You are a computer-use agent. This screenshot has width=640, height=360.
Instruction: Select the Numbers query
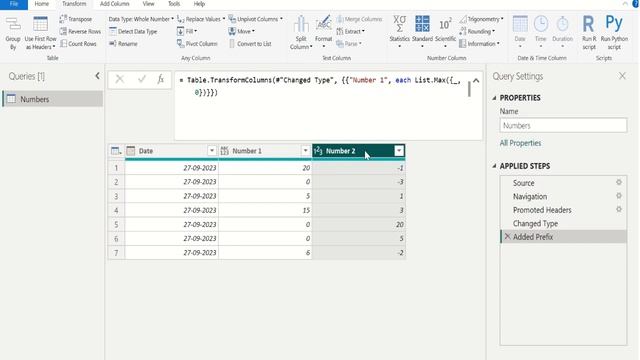53,99
